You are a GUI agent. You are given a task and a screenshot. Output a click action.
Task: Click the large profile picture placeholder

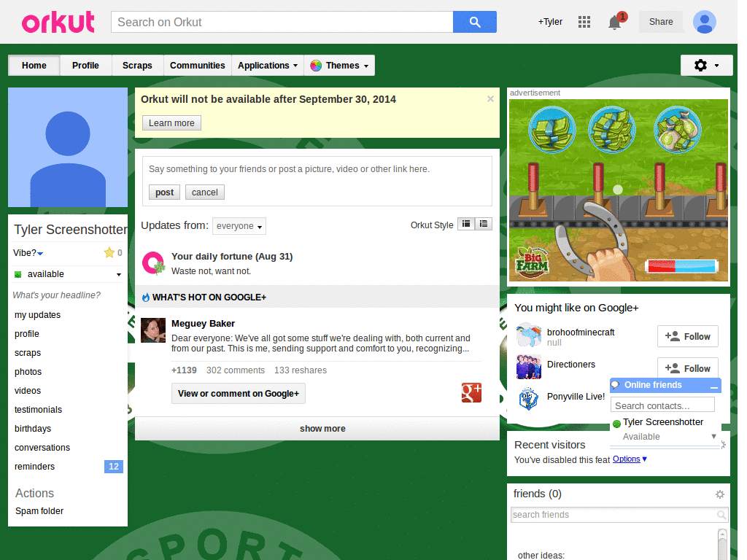[x=68, y=147]
